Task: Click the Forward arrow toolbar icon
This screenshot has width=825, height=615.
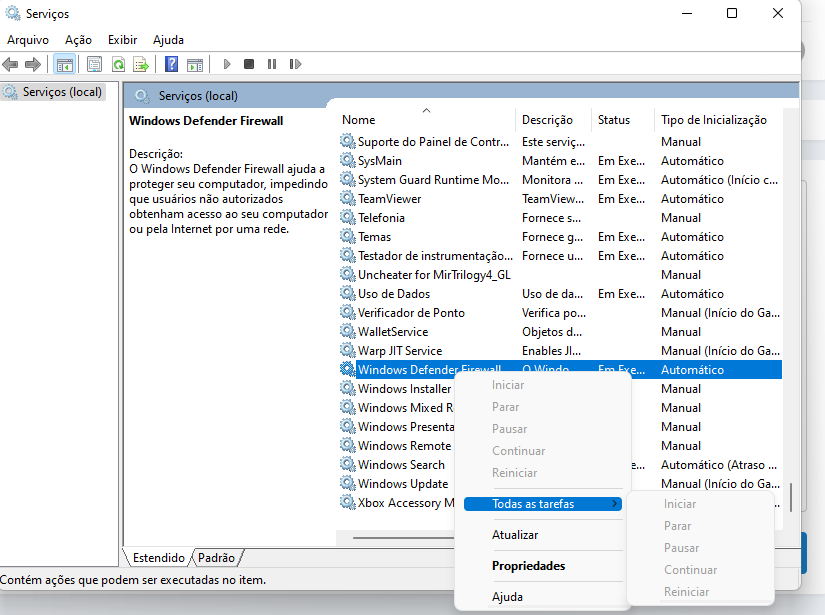Action: [33, 65]
